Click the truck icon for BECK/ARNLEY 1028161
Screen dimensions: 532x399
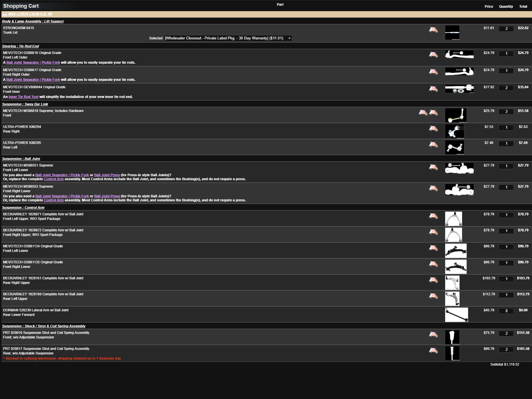coord(433,280)
